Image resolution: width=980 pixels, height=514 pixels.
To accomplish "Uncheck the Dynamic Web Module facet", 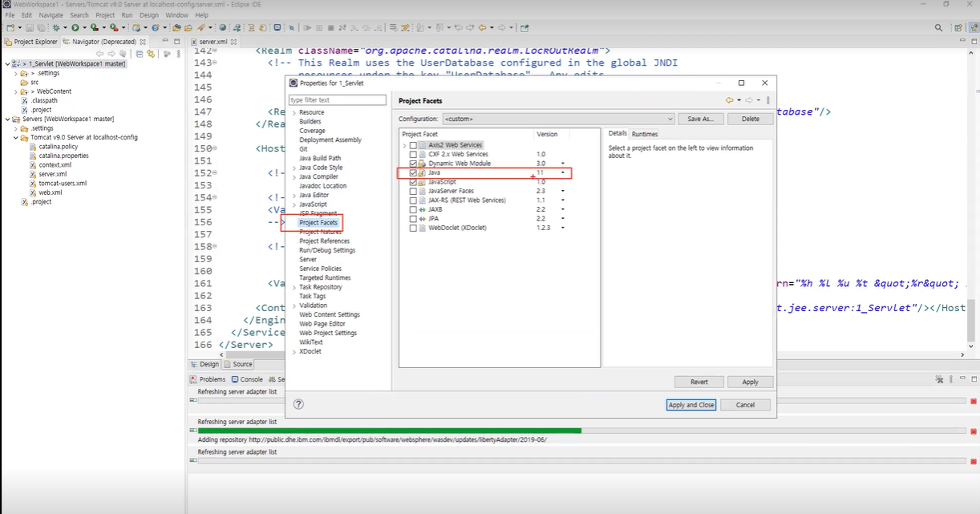I will pos(413,164).
